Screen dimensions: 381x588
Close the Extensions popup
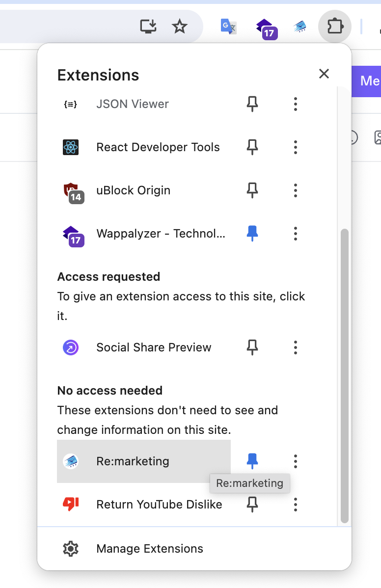324,74
